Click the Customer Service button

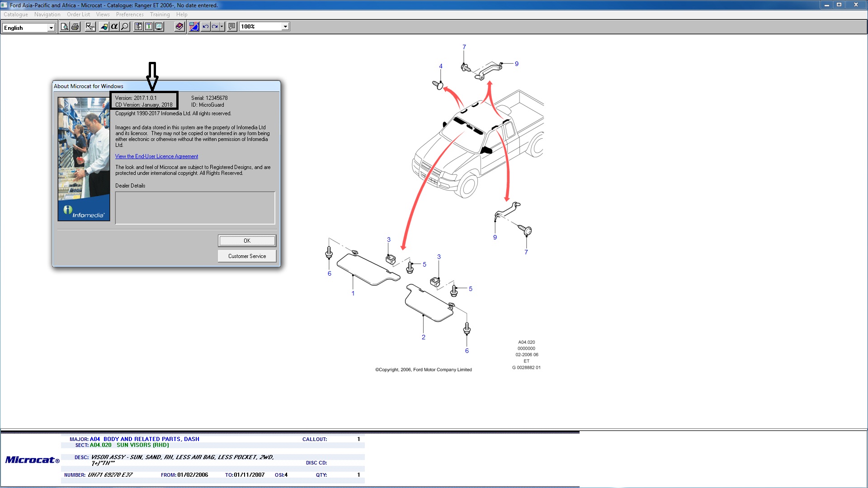pyautogui.click(x=247, y=256)
